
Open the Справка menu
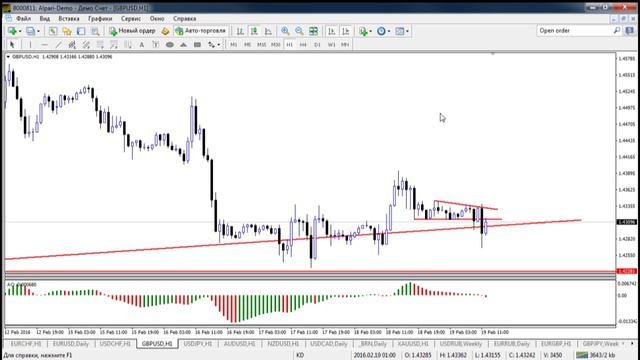click(x=184, y=18)
